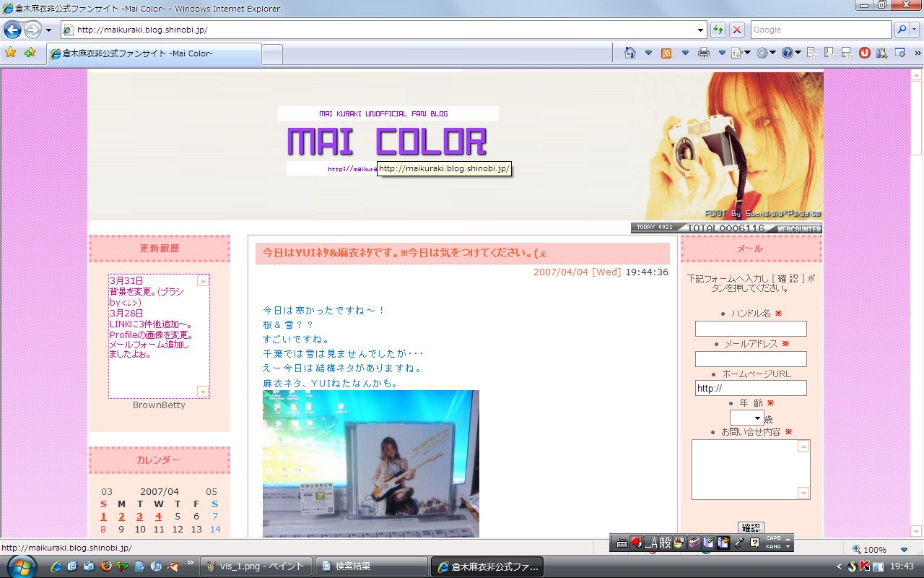Viewport: 924px width, 578px height.
Task: Click the zoom magnifier in the status bar
Action: click(858, 549)
